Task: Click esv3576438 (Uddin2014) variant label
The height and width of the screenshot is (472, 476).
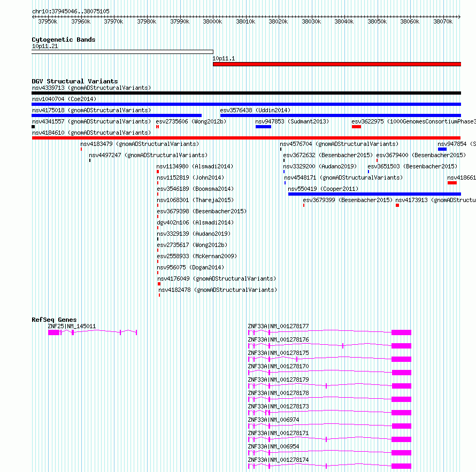Action: point(255,111)
